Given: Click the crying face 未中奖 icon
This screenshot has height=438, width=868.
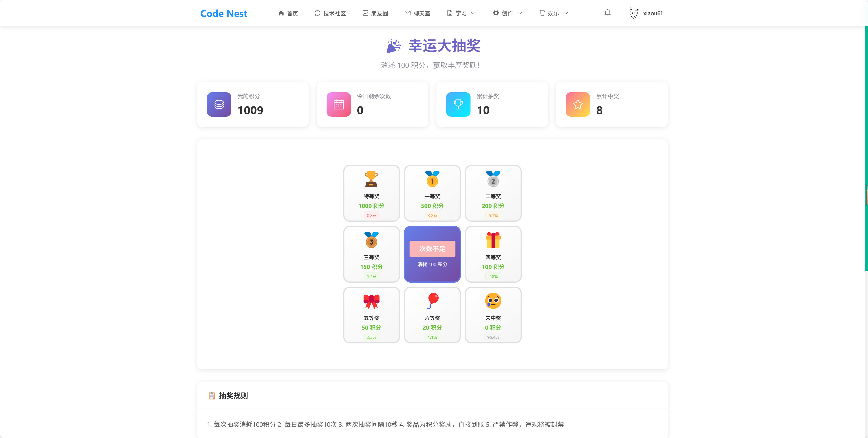Looking at the screenshot, I should [x=493, y=301].
